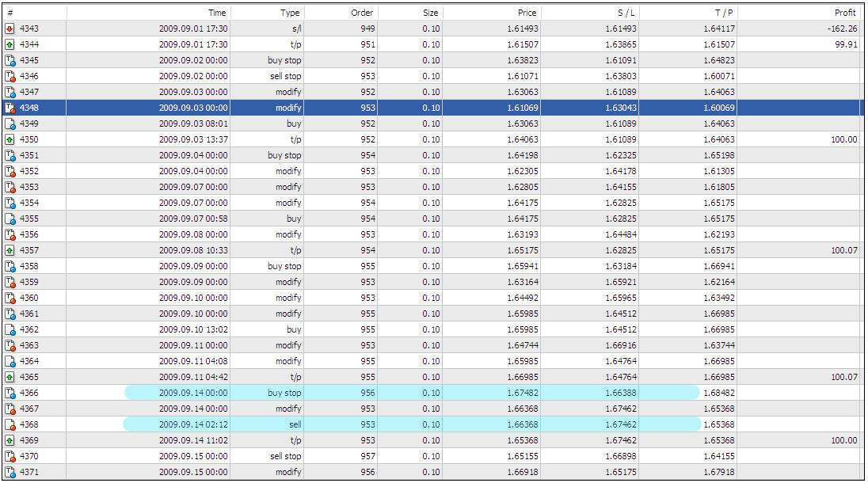Viewport: 868px width, 483px height.
Task: Click the modify icon beside row 4360
Action: point(10,299)
